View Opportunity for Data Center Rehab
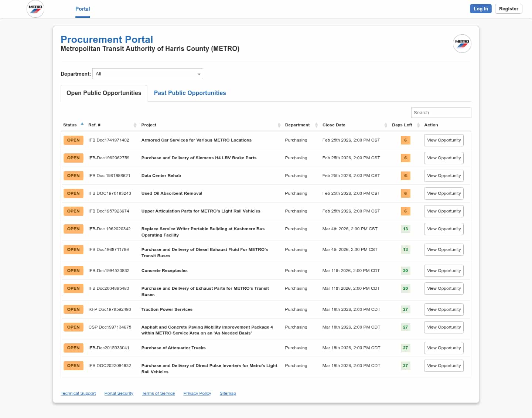Viewport: 532px width, 418px height. pyautogui.click(x=444, y=176)
